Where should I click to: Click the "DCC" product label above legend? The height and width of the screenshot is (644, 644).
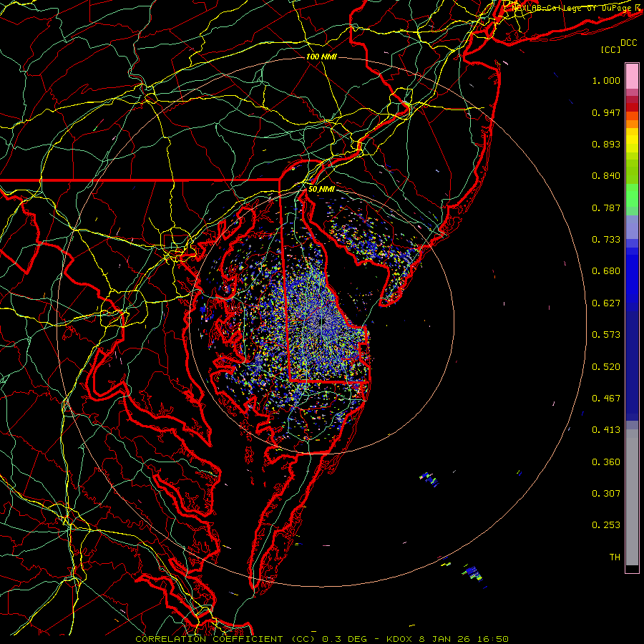coord(628,43)
